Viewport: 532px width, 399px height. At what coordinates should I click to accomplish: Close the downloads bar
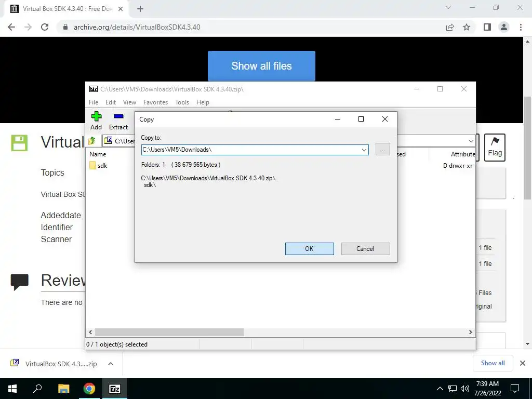523,363
